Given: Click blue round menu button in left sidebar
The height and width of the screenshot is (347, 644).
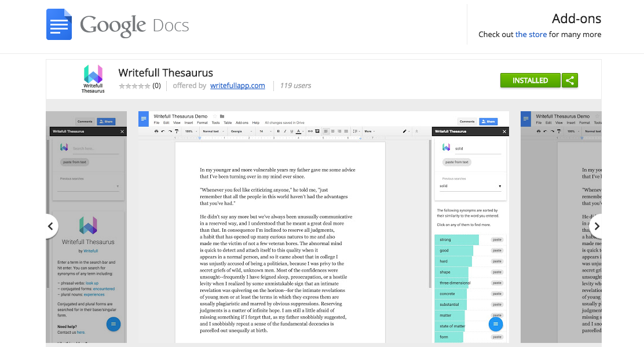Looking at the screenshot, I should coord(114,324).
